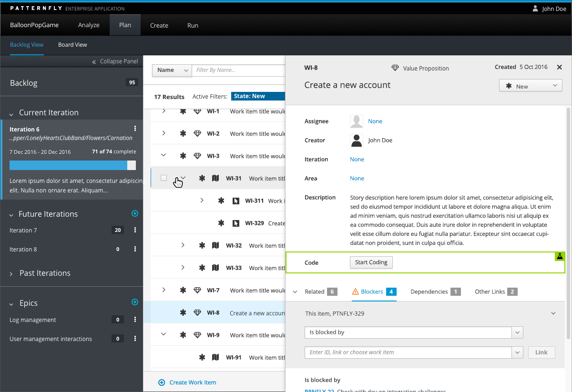Go to the Analyze menu
The width and height of the screenshot is (572, 392).
point(89,25)
